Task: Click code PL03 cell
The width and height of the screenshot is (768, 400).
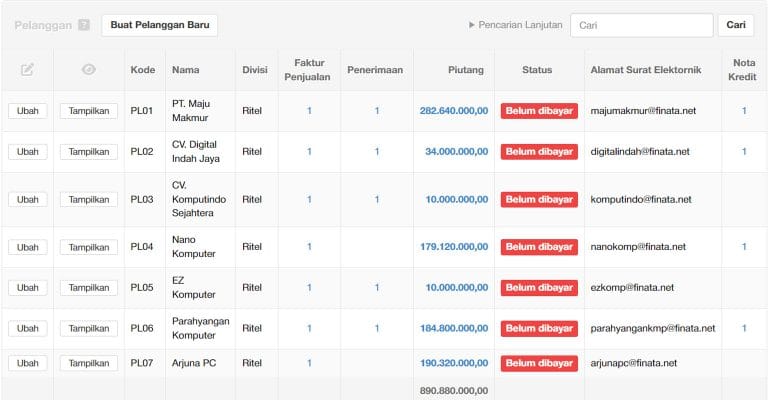Action: point(142,199)
